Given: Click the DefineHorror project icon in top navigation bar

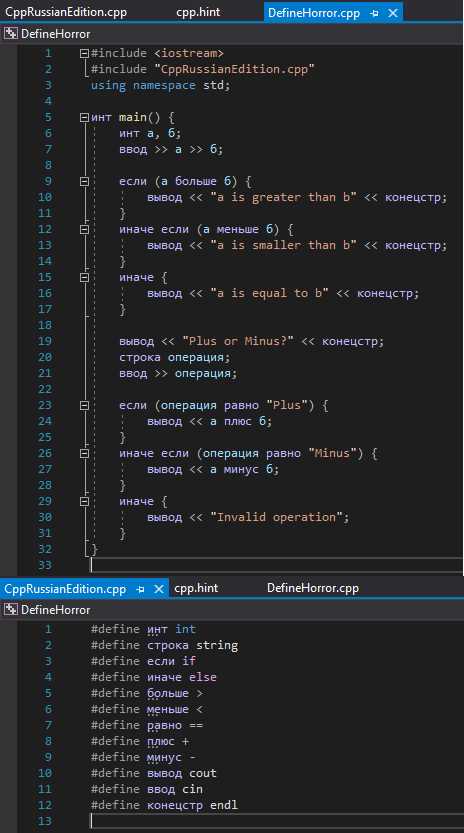Looking at the screenshot, I should pyautogui.click(x=11, y=34).
